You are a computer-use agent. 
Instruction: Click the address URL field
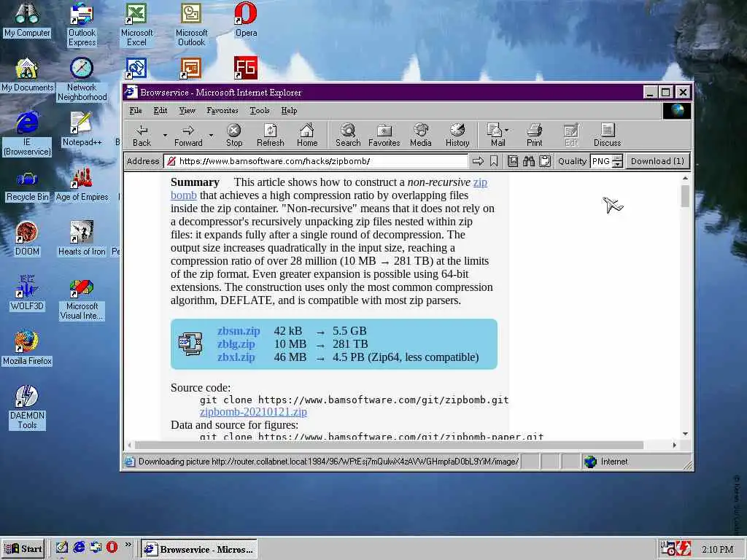pos(315,161)
